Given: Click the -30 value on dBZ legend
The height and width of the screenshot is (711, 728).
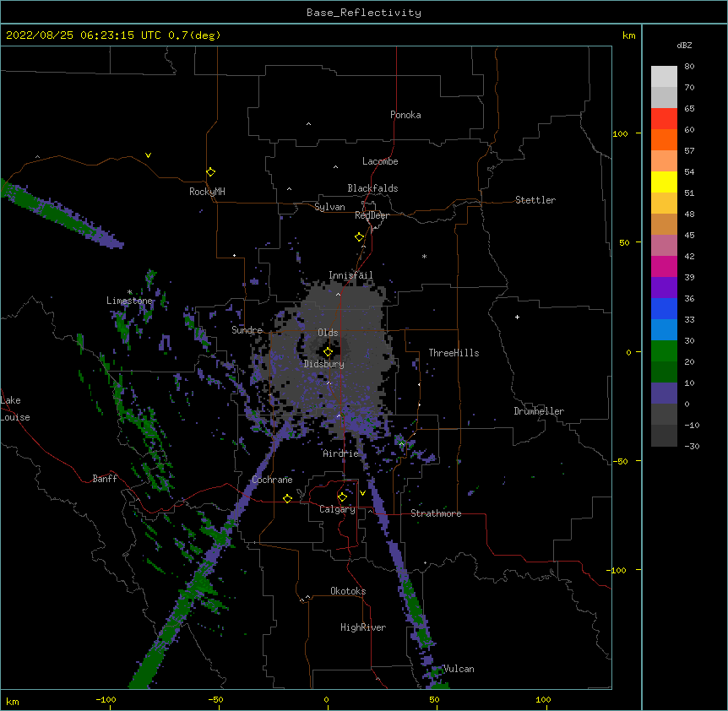Looking at the screenshot, I should pos(692,447).
